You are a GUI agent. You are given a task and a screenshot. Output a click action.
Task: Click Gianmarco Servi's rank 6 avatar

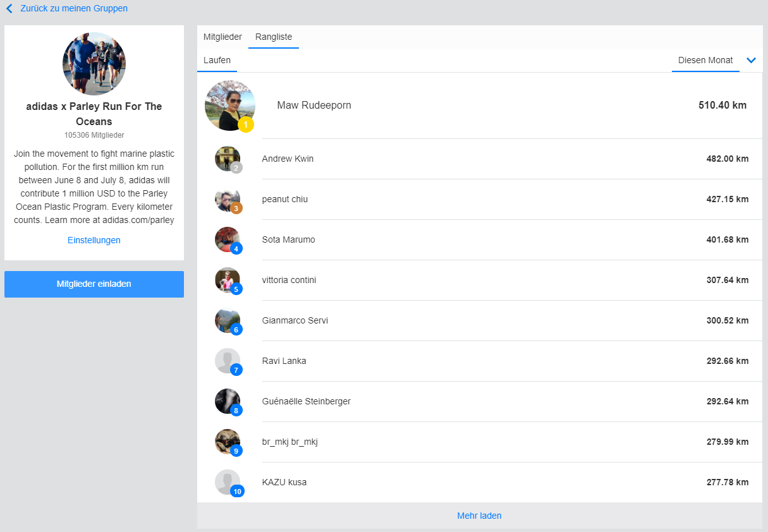tap(227, 320)
